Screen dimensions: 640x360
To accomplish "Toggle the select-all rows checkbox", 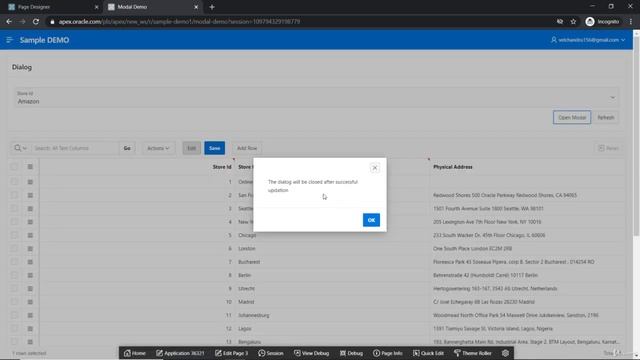I will pos(14,167).
